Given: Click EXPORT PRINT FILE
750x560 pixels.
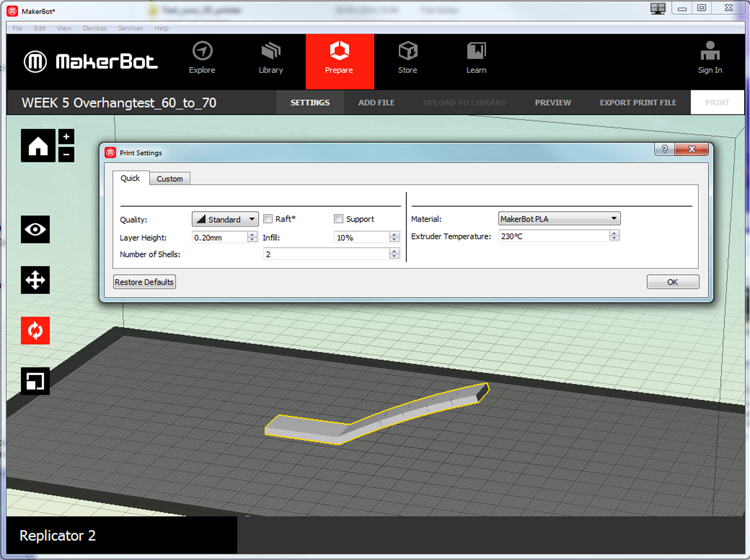Looking at the screenshot, I should (638, 102).
